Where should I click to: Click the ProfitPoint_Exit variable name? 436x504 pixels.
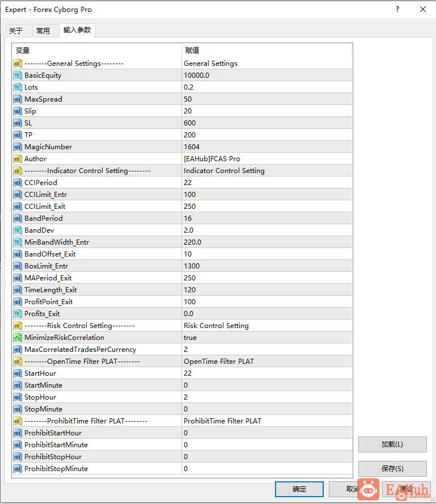49,301
